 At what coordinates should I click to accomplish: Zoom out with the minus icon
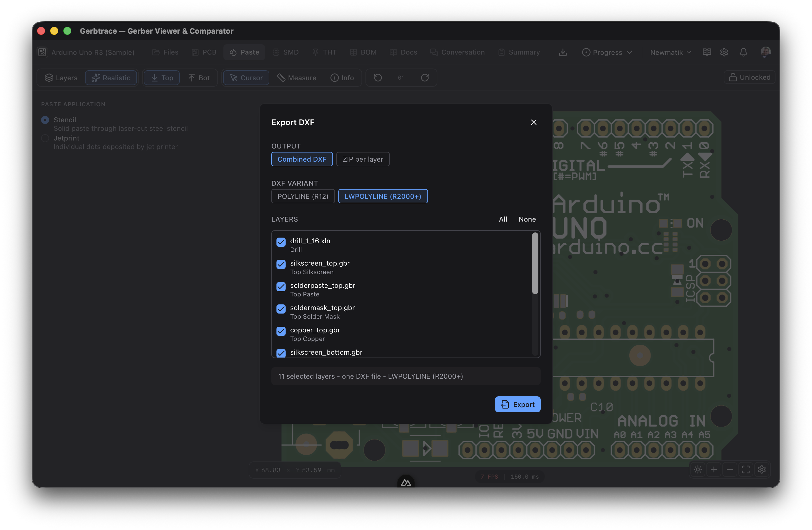730,469
